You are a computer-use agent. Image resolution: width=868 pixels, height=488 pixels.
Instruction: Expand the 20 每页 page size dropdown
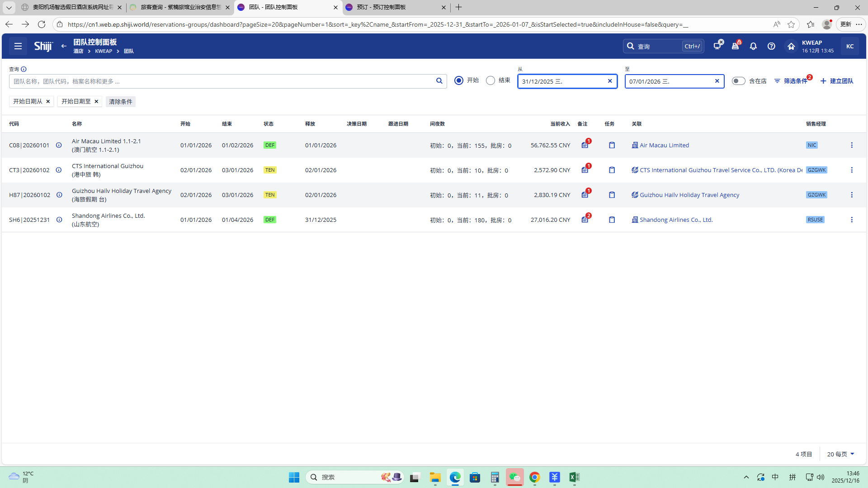point(840,454)
